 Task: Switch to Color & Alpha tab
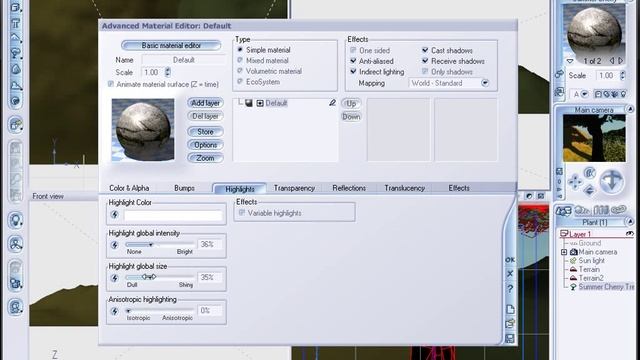click(x=129, y=188)
